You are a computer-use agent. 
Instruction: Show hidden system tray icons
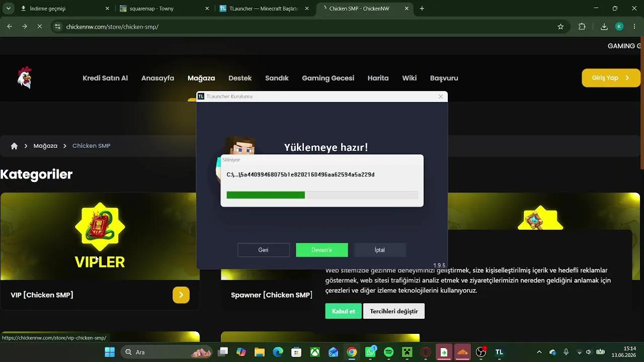[539, 352]
